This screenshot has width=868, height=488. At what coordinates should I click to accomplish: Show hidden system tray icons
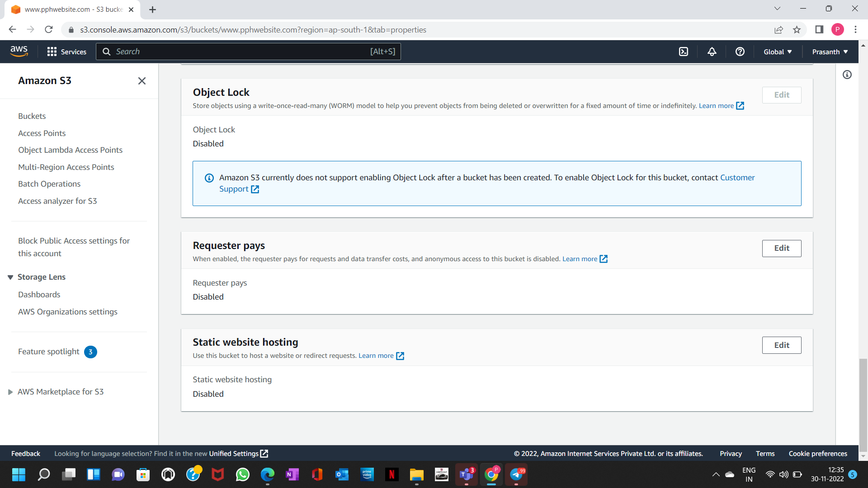pos(716,474)
